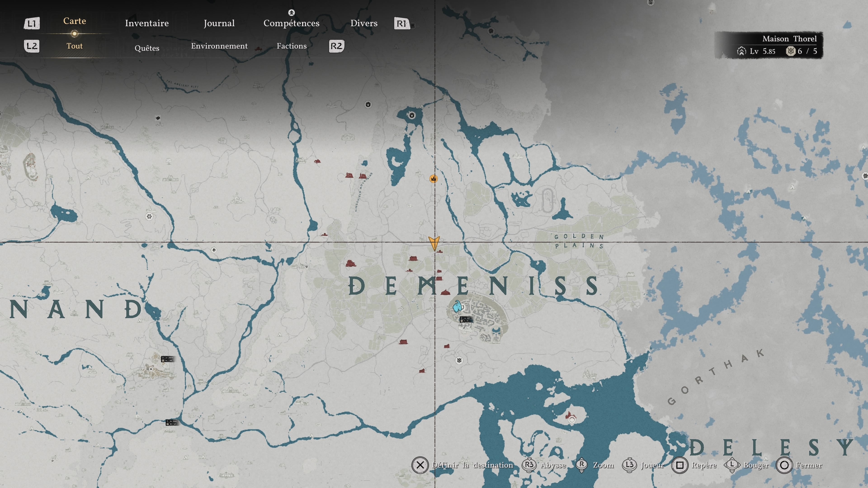
Task: Click the faction emblem beside Lv 5.85
Action: [741, 51]
